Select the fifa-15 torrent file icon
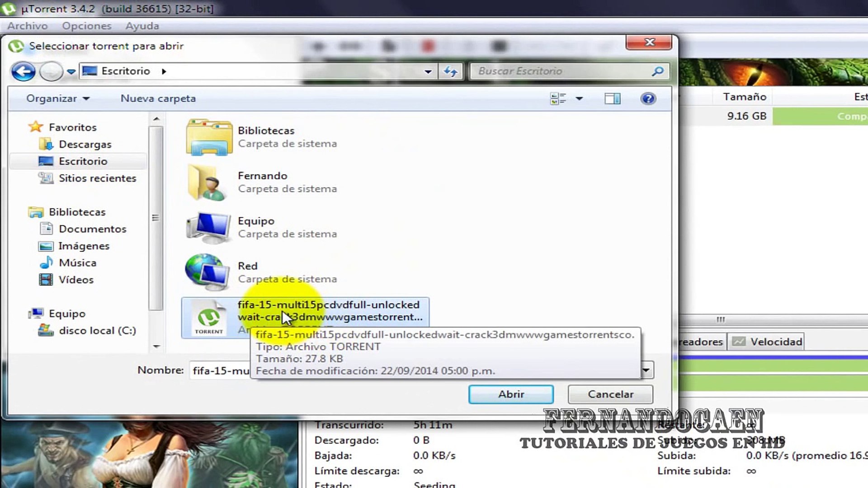The image size is (868, 488). click(209, 318)
